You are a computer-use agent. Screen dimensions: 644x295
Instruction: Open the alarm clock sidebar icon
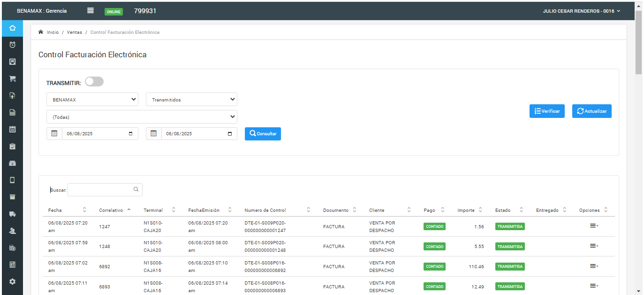click(x=13, y=45)
